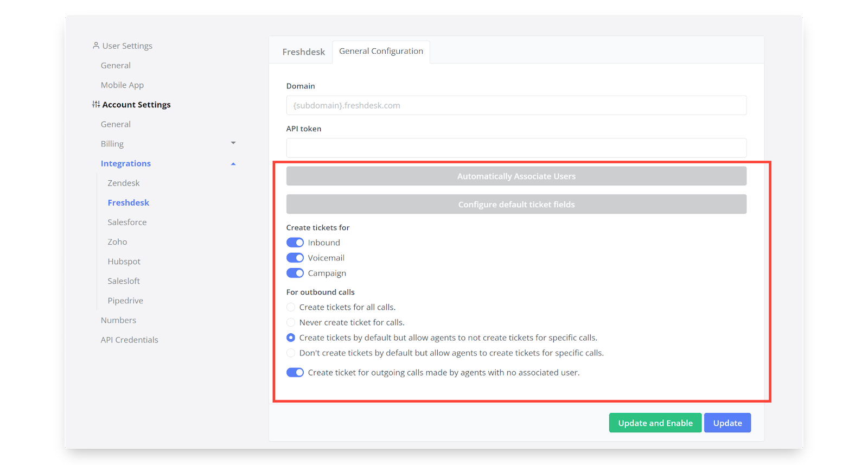Open General under User Settings

point(116,65)
